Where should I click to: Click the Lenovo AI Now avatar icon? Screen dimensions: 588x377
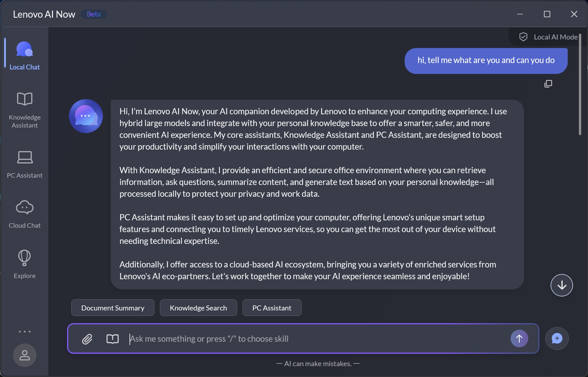(x=86, y=116)
